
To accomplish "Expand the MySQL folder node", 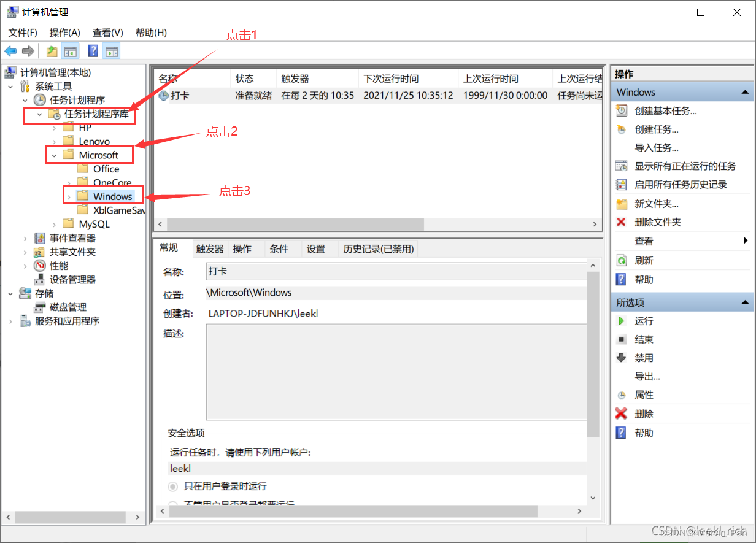I will (55, 225).
